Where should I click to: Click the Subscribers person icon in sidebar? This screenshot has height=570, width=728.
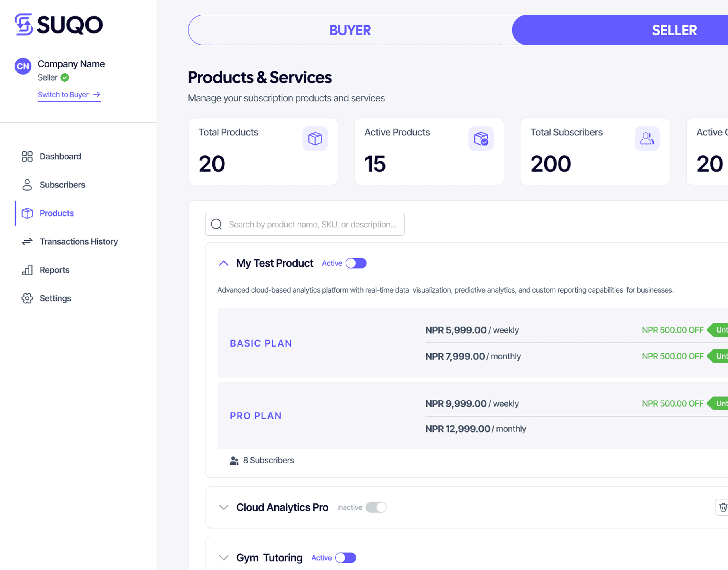click(27, 185)
